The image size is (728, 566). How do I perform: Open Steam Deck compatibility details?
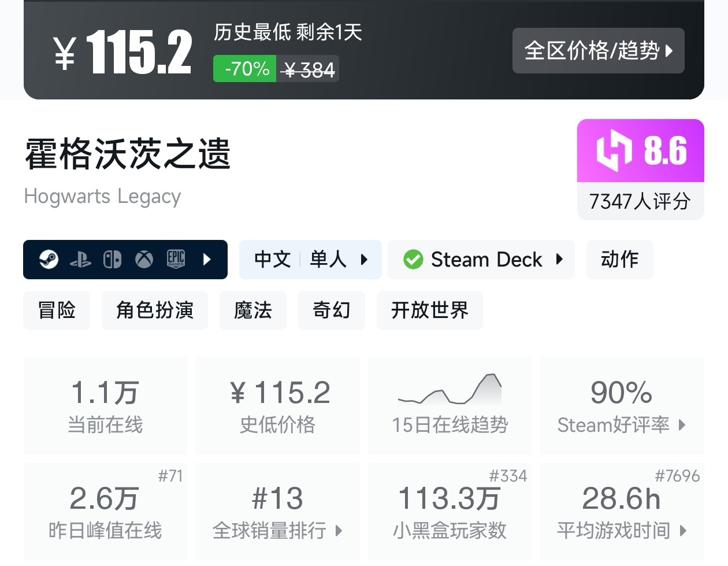[481, 260]
